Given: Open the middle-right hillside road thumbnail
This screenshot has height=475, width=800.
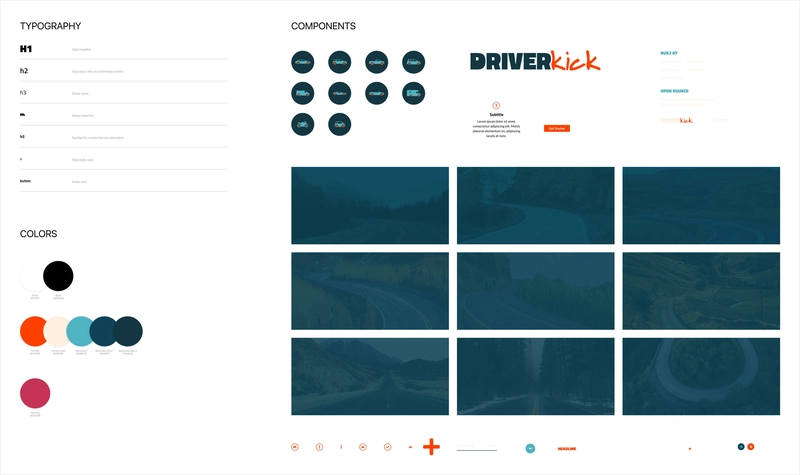Looking at the screenshot, I should (x=701, y=291).
